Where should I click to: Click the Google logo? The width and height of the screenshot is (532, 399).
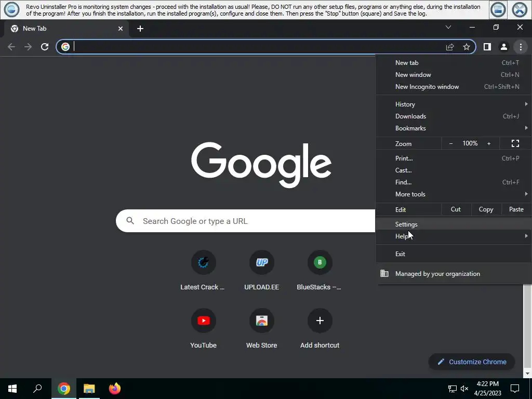pos(261,165)
